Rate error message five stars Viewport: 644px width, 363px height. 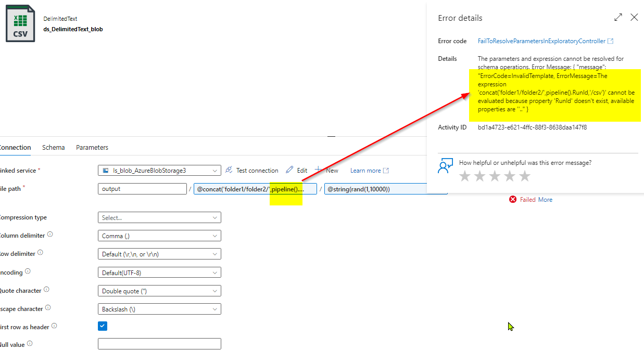pos(525,176)
